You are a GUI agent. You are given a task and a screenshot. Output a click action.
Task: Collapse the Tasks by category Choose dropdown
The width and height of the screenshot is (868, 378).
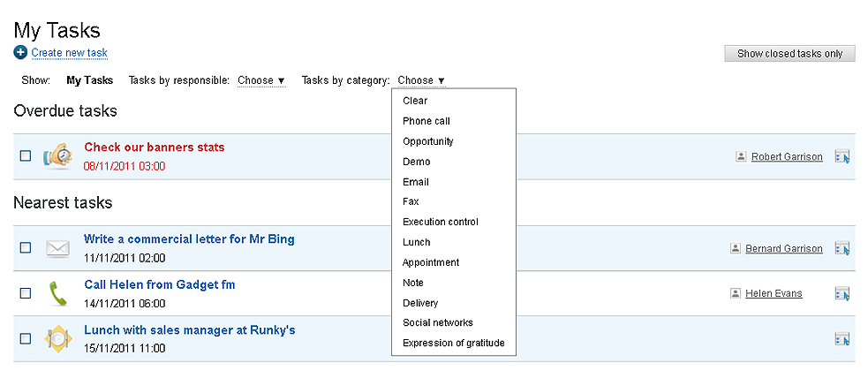[421, 80]
